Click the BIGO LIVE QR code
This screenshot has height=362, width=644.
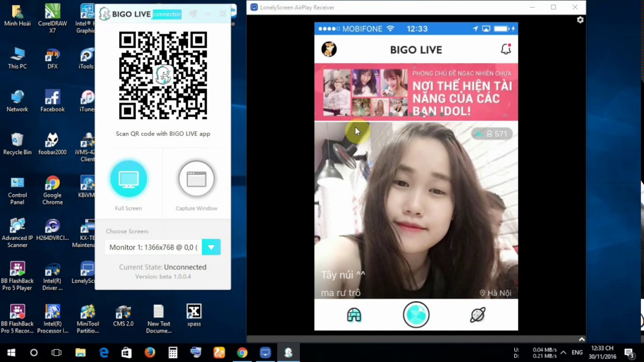163,75
